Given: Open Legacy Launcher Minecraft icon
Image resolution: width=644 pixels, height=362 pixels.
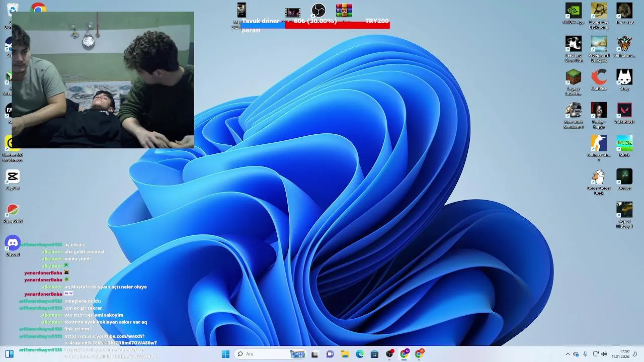Looking at the screenshot, I should [x=573, y=82].
